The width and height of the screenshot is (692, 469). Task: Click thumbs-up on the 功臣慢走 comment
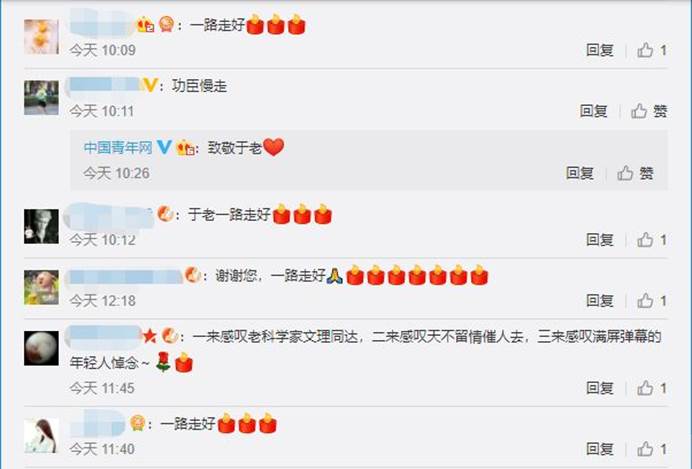coord(639,111)
